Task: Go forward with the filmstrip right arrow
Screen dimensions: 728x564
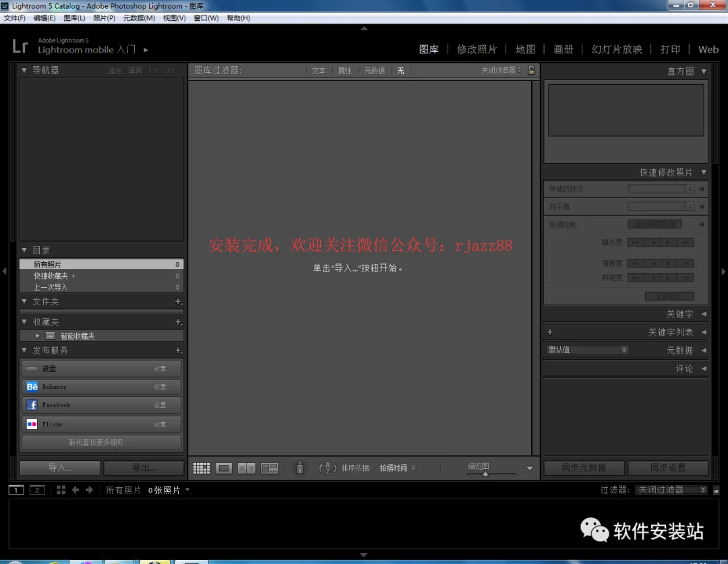Action: [x=89, y=490]
